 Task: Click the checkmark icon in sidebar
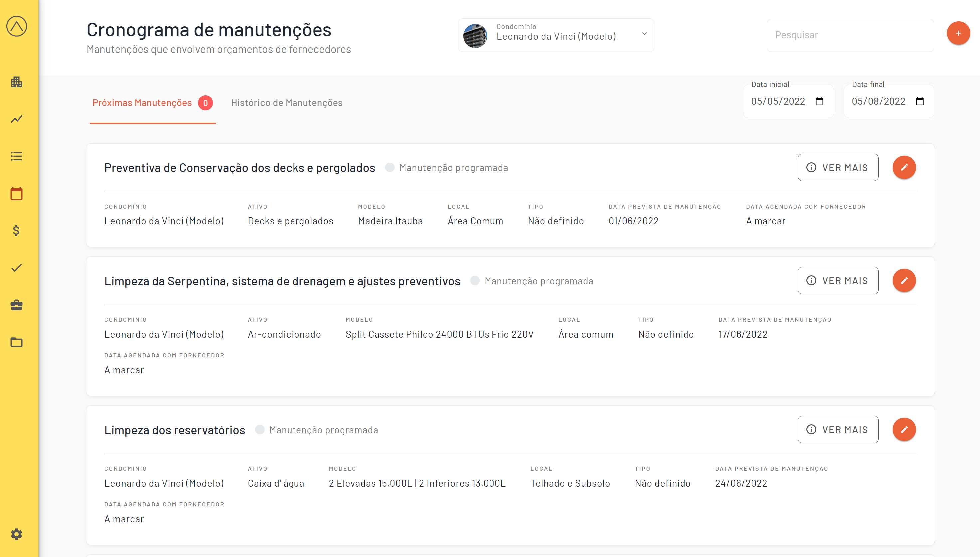point(16,268)
